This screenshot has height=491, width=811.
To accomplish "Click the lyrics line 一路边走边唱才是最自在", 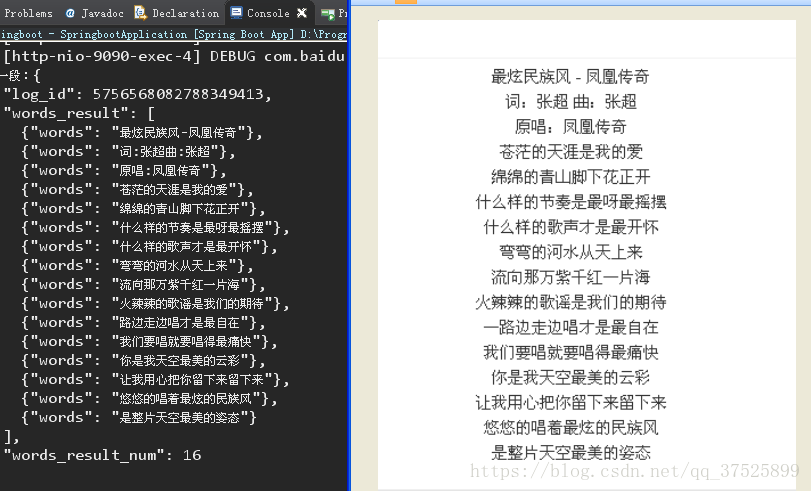I will tap(570, 328).
